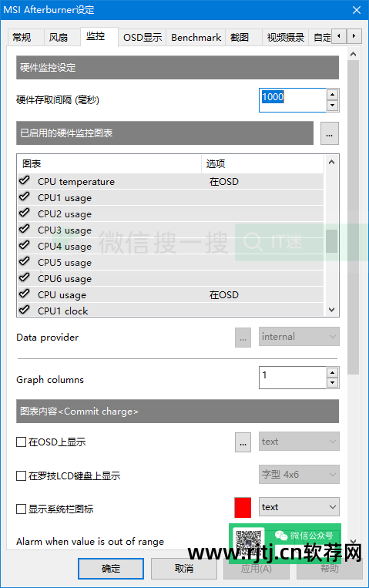The image size is (369, 588).
Task: Open the internal data provider dropdown
Action: [299, 337]
